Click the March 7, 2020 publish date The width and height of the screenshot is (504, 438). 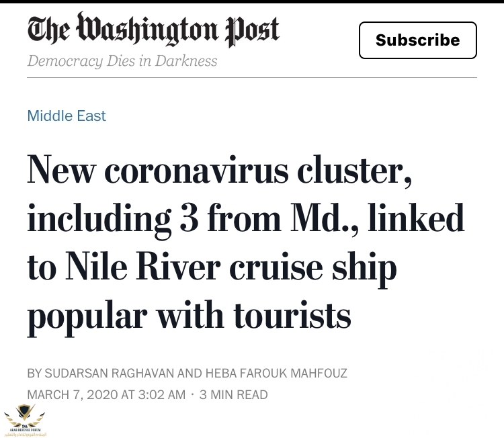(x=72, y=394)
